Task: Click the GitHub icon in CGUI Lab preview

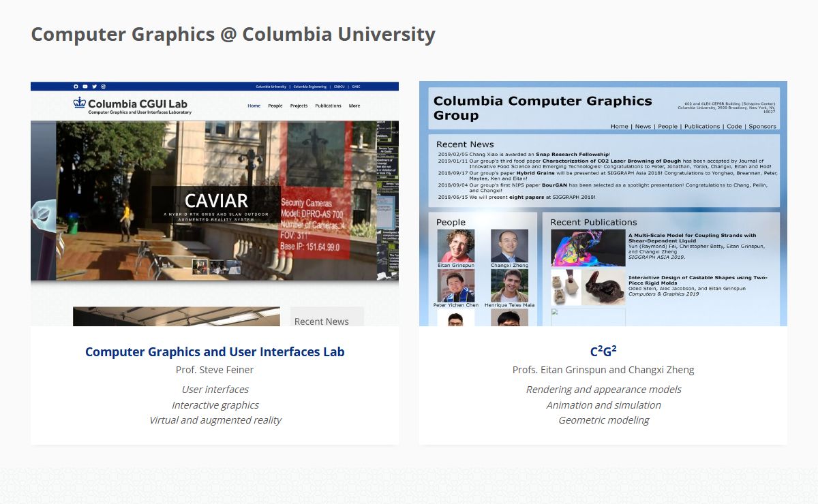Action: (x=76, y=86)
